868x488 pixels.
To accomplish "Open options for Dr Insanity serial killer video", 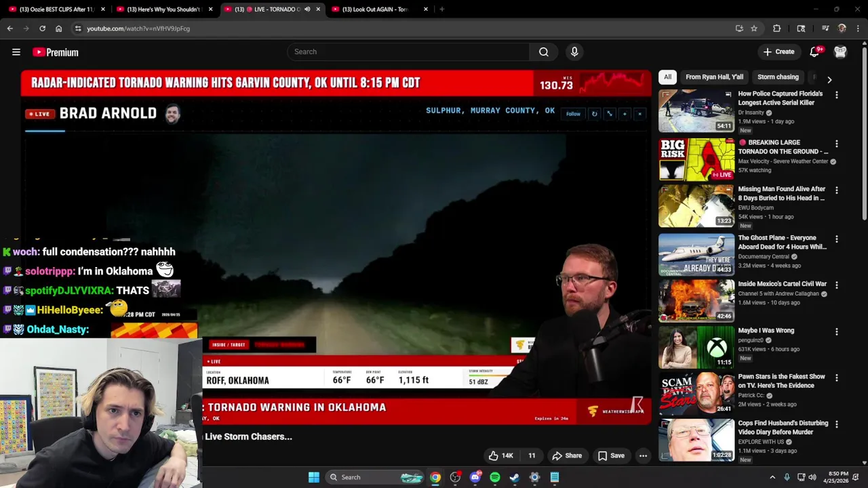I will coord(837,96).
